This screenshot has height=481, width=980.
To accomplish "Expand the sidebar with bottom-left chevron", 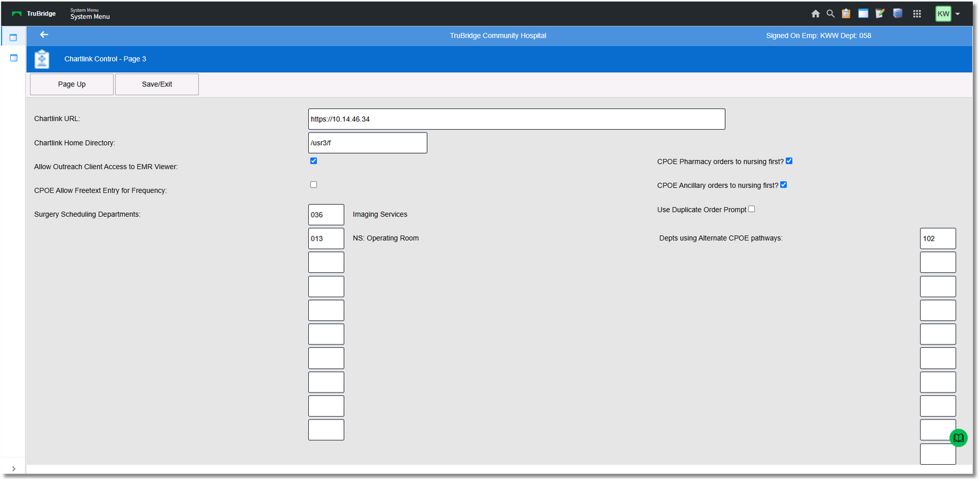I will pos(14,469).
